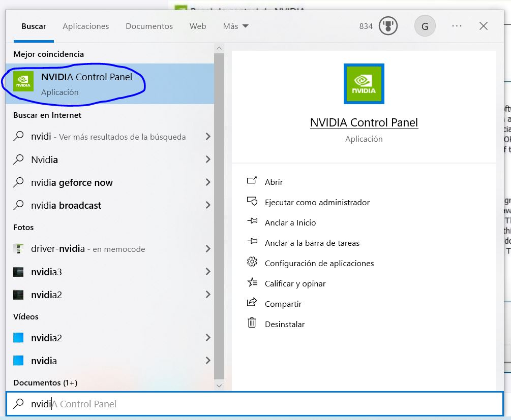The height and width of the screenshot is (420, 511).
Task: Open the NVIDIA Control Panel best match result
Action: click(x=110, y=84)
